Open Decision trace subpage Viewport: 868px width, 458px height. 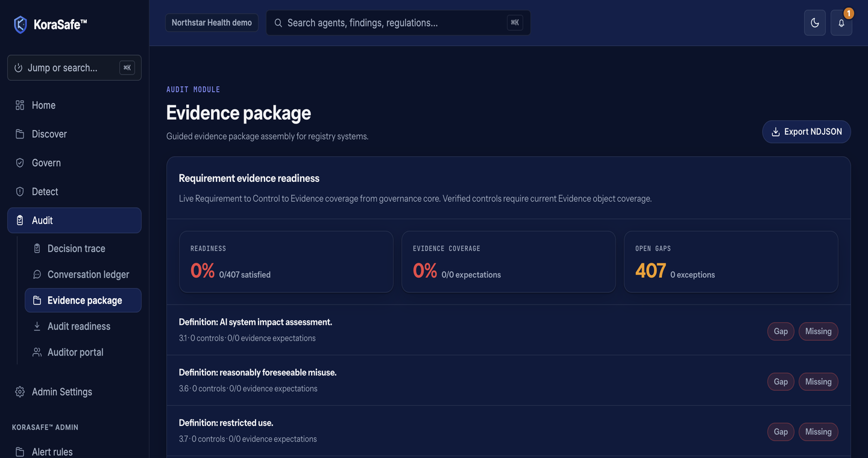[83, 248]
